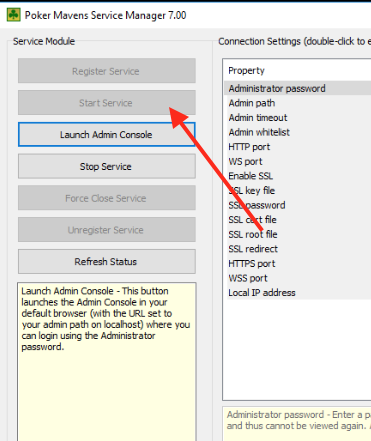This screenshot has height=441, width=371.
Task: Select the HTTP port property
Action: pos(298,147)
